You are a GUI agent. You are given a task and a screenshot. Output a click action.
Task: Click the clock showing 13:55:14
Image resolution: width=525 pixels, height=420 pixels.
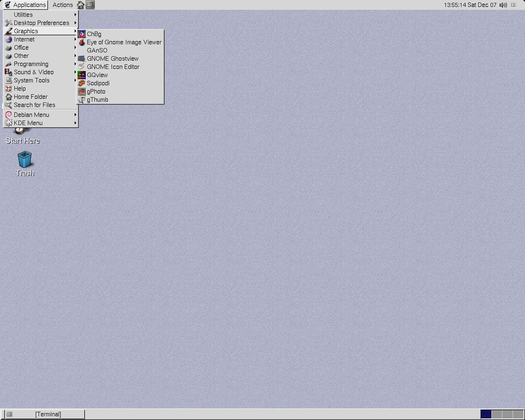coord(470,5)
